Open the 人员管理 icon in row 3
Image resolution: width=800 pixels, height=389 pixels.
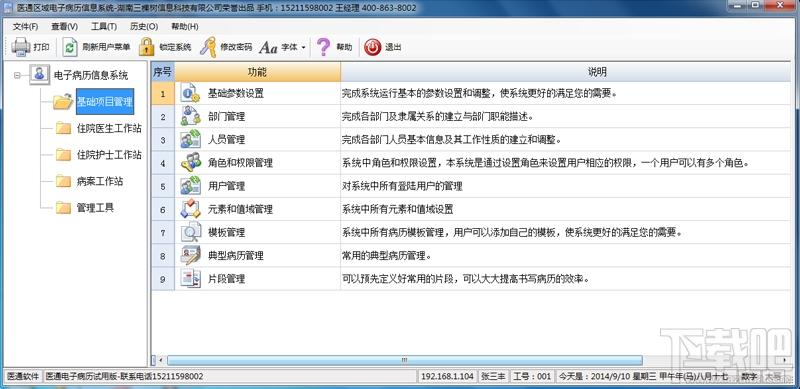click(190, 139)
